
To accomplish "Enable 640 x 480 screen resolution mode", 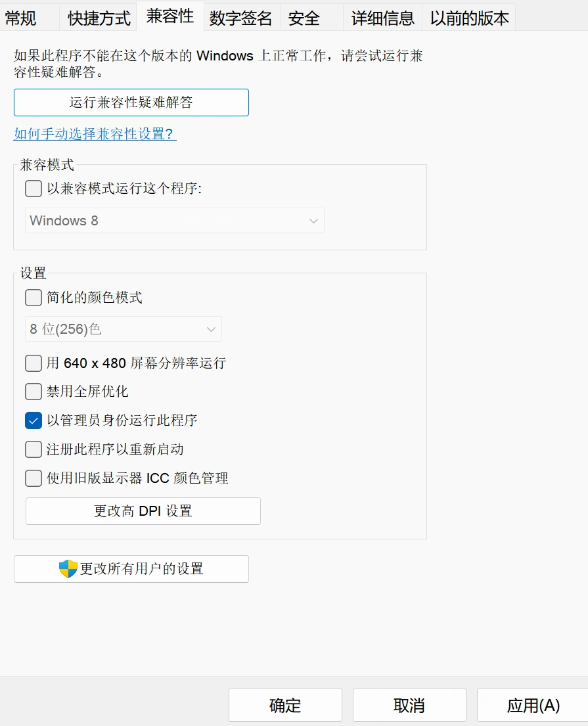I will tap(33, 363).
